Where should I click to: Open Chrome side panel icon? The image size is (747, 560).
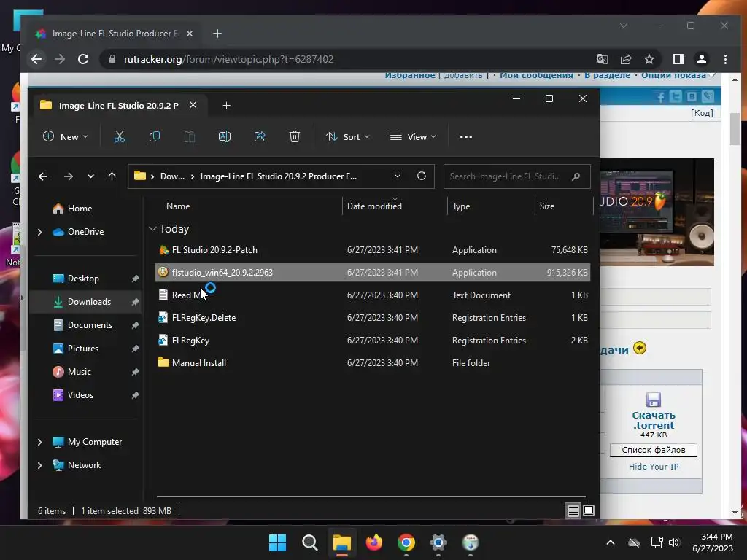click(678, 59)
